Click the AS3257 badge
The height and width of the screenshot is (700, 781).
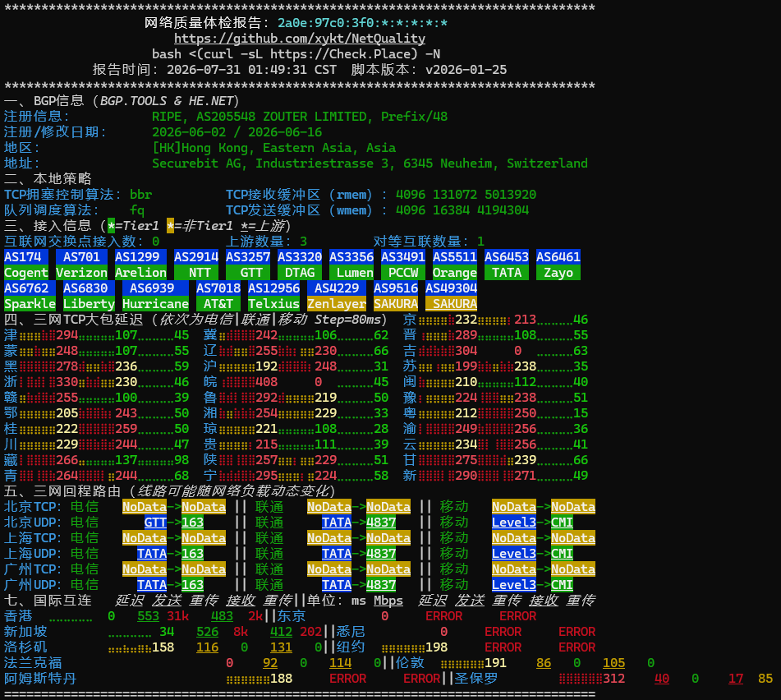pyautogui.click(x=247, y=257)
